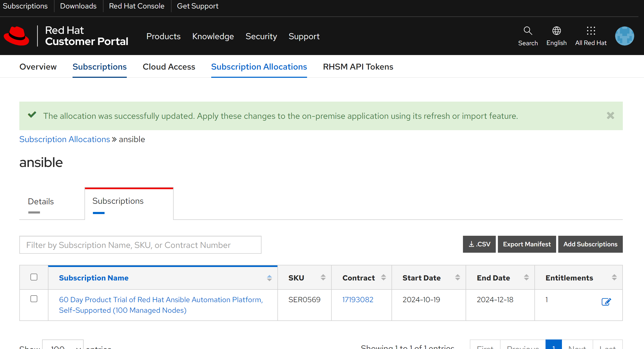Screen dimensions: 644x349
Task: Click the edit entitlements pencil icon
Action: coord(606,302)
